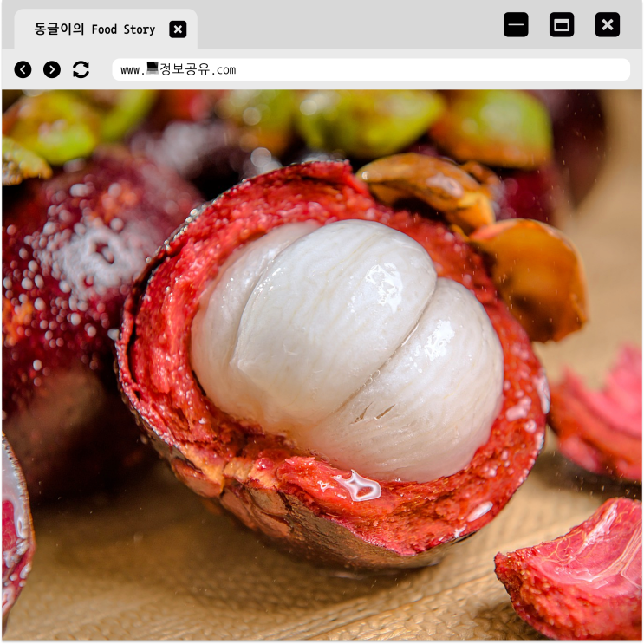Select the 동글이의 Food Story tab
This screenshot has height=644, width=644.
click(x=106, y=29)
